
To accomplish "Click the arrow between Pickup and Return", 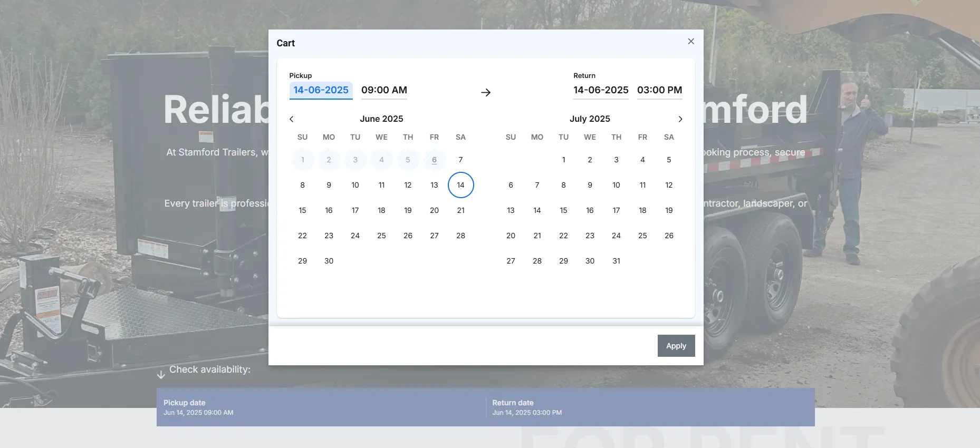I will pyautogui.click(x=486, y=93).
